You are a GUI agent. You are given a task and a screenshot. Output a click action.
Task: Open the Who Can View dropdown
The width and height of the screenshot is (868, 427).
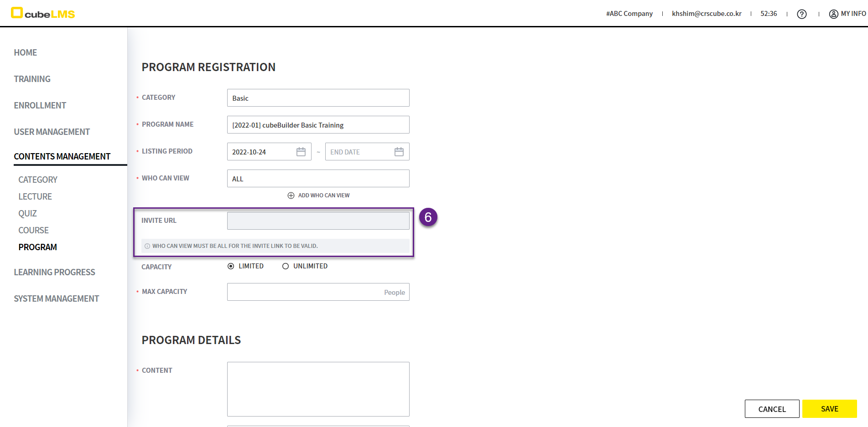(x=318, y=179)
